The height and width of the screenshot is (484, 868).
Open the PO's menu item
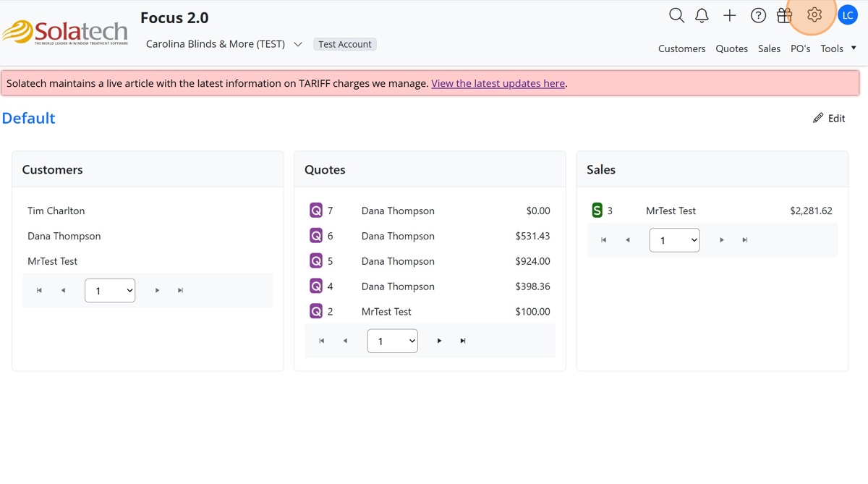pyautogui.click(x=800, y=48)
